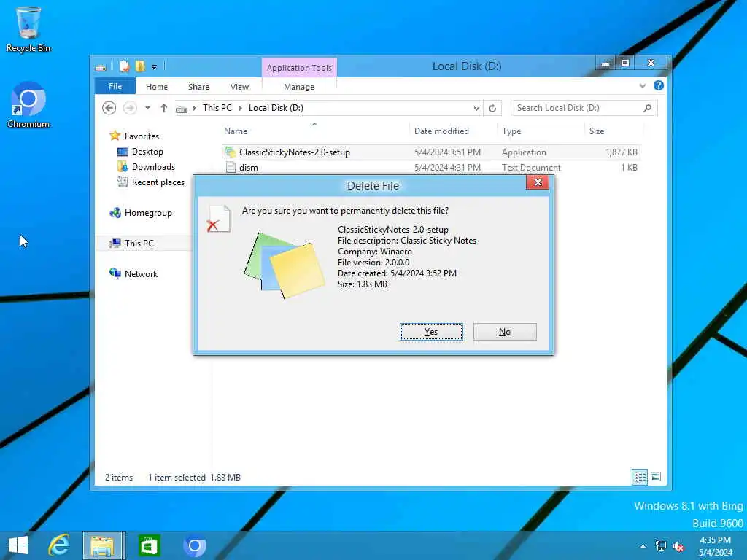Open the recent locations dropdown arrow
Image resolution: width=747 pixels, height=560 pixels.
(x=147, y=108)
